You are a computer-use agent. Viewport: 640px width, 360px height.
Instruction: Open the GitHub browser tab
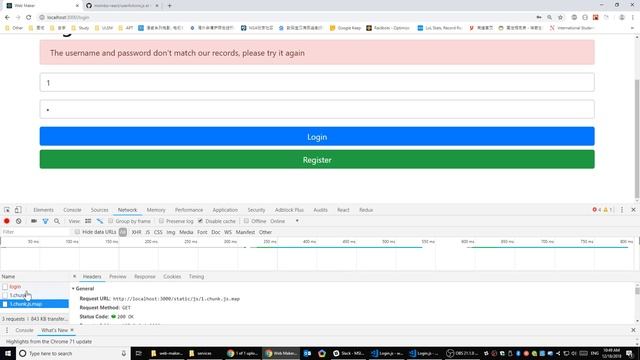122,6
